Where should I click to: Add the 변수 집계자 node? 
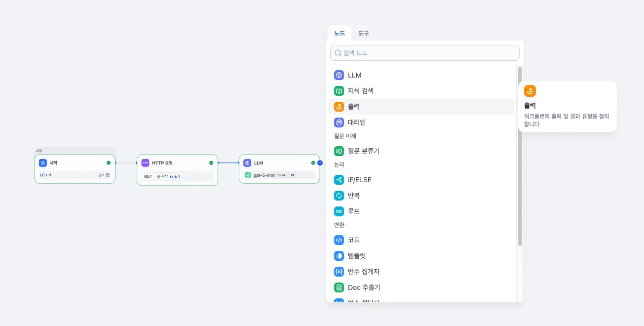[x=363, y=272]
